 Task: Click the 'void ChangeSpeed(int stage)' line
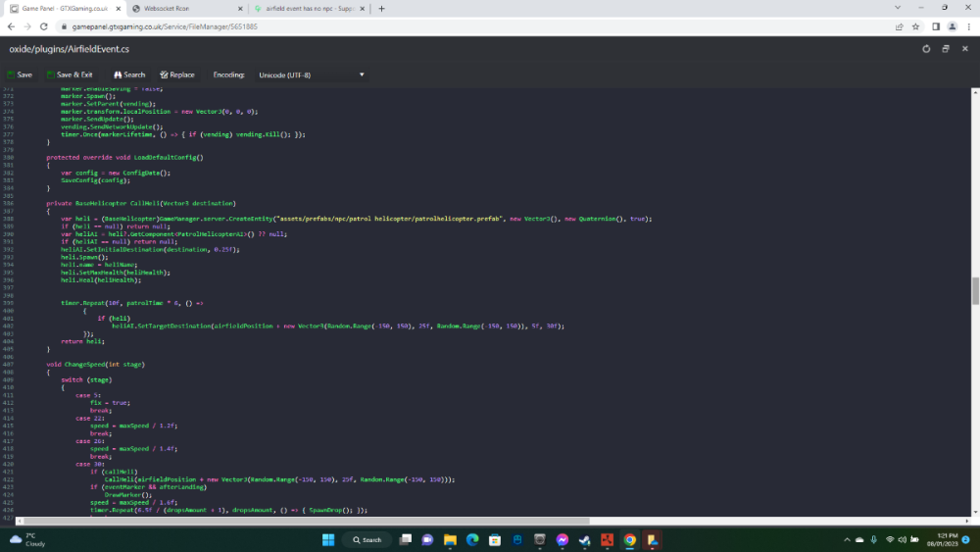click(95, 365)
